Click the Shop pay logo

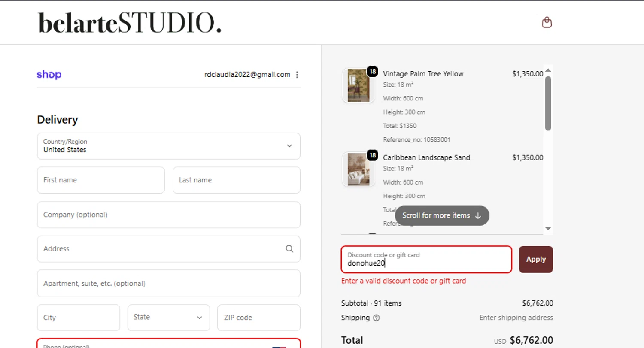pyautogui.click(x=49, y=75)
